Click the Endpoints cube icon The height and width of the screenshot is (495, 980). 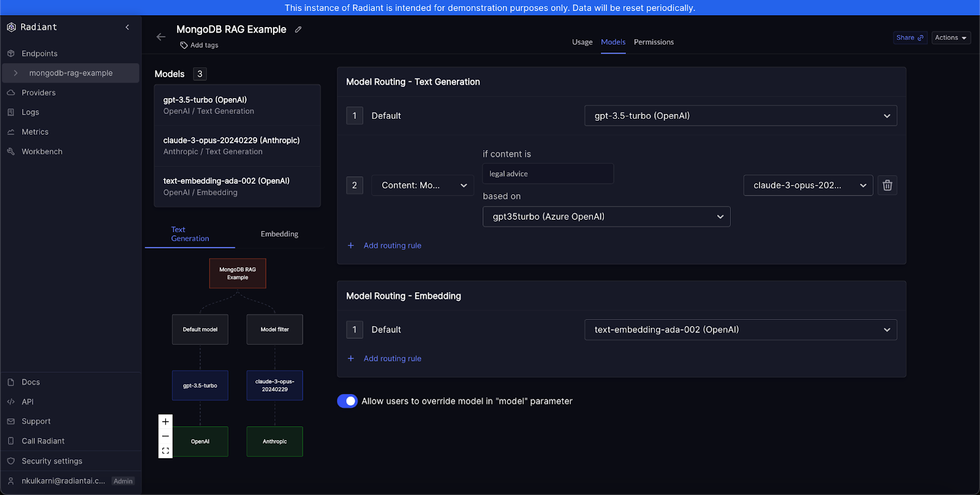[x=11, y=53]
